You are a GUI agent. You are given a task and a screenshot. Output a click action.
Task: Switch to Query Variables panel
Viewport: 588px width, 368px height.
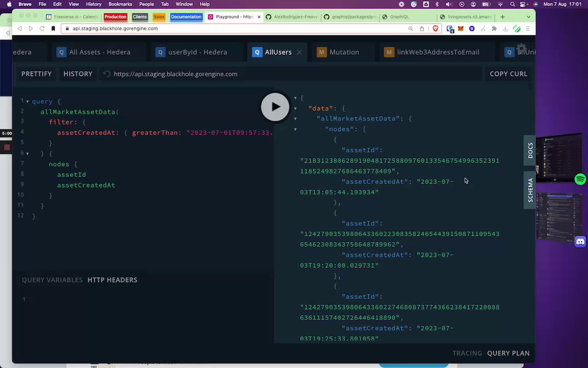pos(52,280)
